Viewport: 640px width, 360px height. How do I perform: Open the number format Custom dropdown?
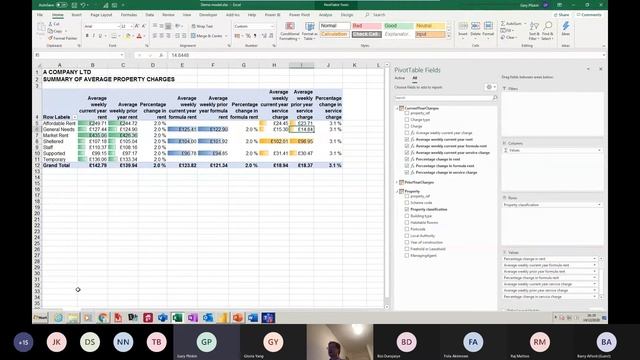pos(272,26)
